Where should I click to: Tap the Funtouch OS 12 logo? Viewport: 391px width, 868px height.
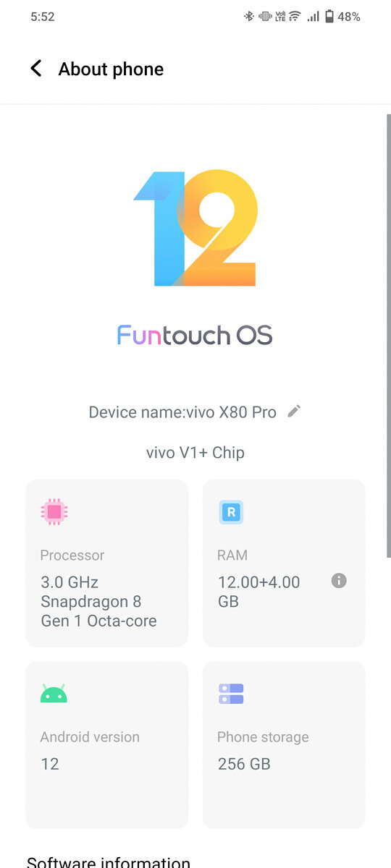click(x=195, y=229)
